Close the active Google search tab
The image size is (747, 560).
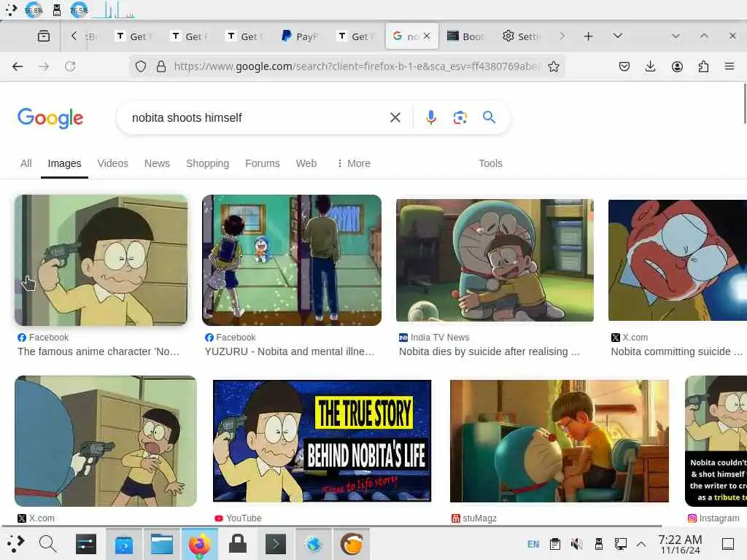coord(427,36)
